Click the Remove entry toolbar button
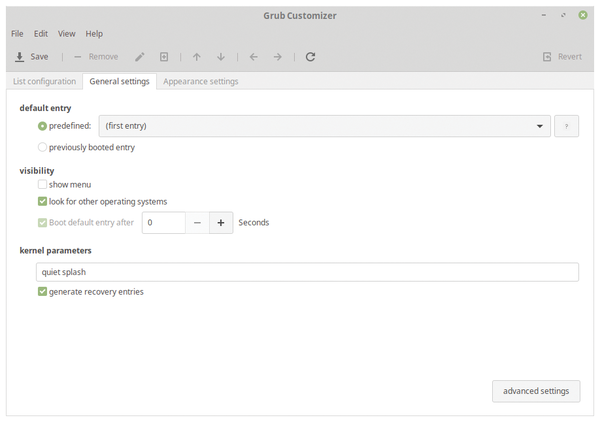The height and width of the screenshot is (422, 600). point(96,57)
